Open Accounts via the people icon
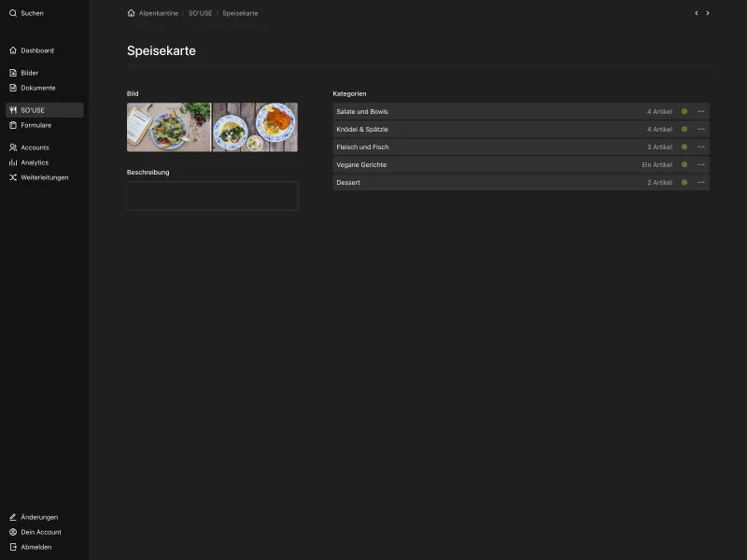Viewport: 747px width, 560px height. (12, 147)
